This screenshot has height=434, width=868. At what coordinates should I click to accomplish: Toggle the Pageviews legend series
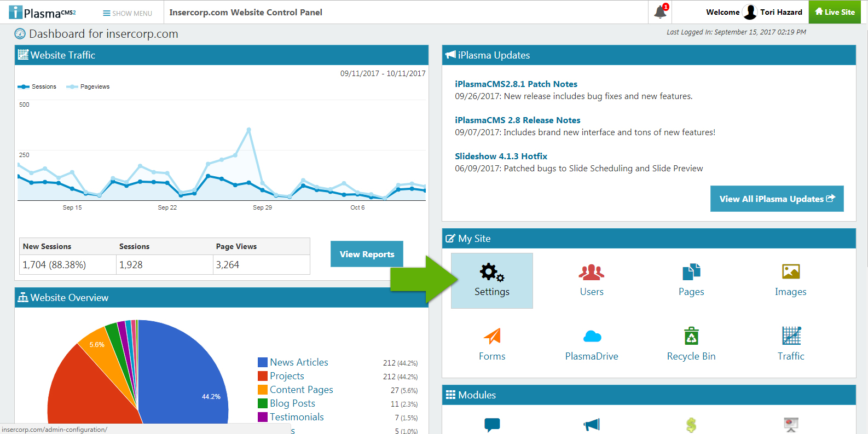[x=88, y=86]
